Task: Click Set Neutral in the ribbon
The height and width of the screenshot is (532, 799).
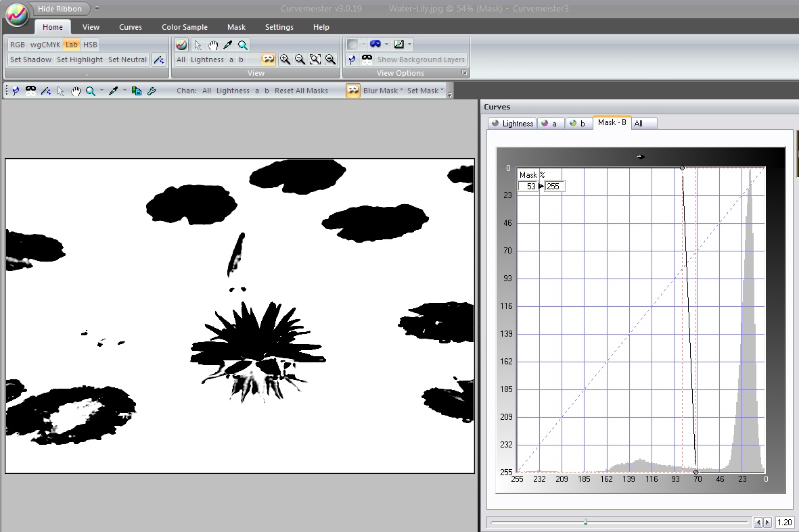Action: (127, 59)
